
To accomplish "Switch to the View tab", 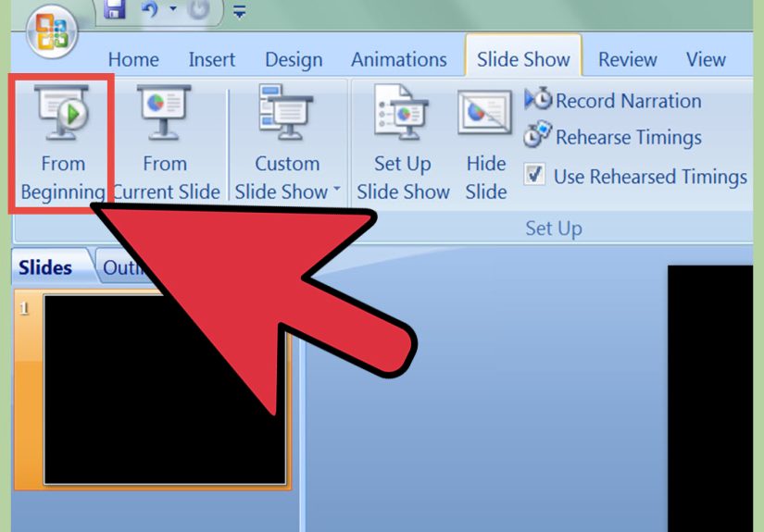I will 706,59.
